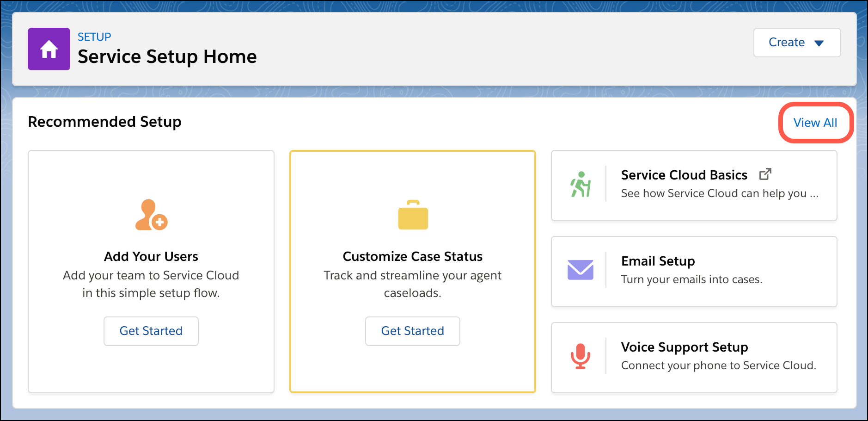Screen dimensions: 868x421
Task: Open external link icon beside Service Cloud Basics
Action: click(765, 174)
